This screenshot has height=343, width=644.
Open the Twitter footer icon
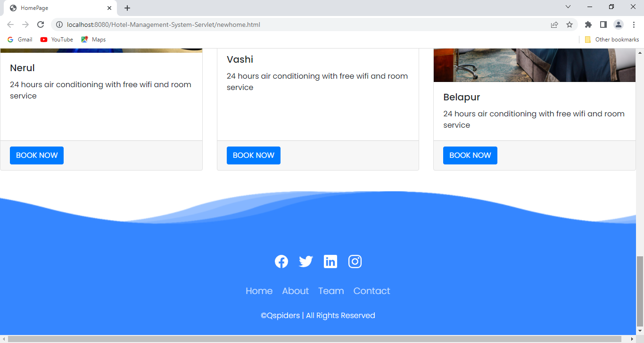click(x=306, y=261)
